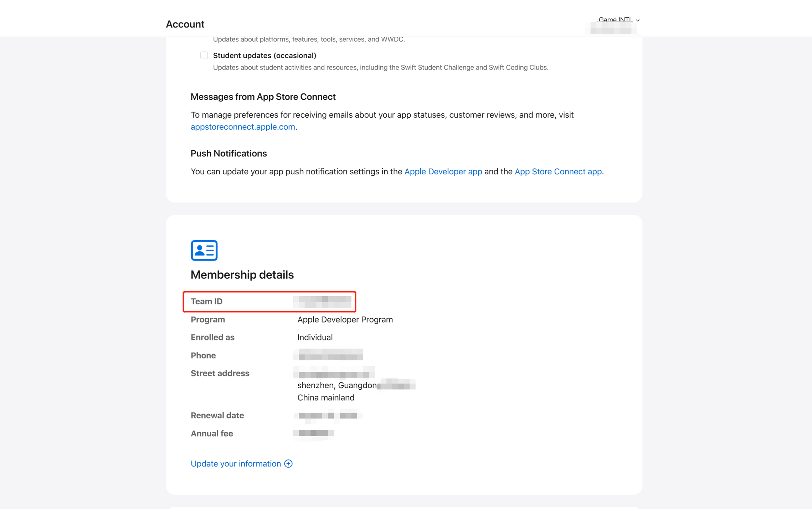Click the Annual fee value

point(313,433)
